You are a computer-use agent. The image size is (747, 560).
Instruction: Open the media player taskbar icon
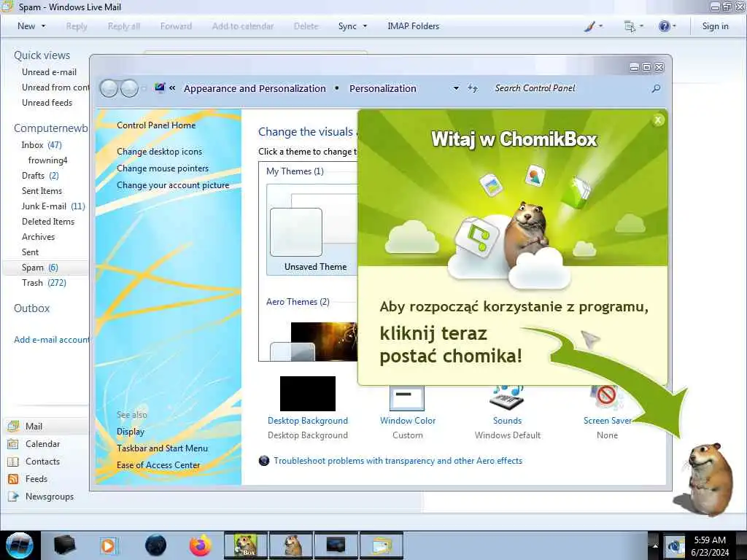[109, 545]
